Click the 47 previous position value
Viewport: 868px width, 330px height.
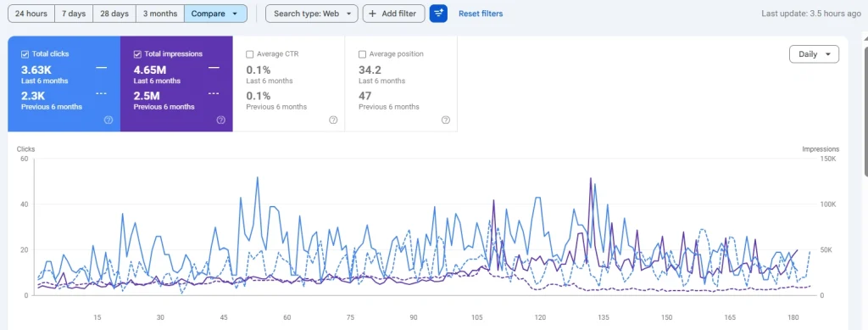click(364, 97)
